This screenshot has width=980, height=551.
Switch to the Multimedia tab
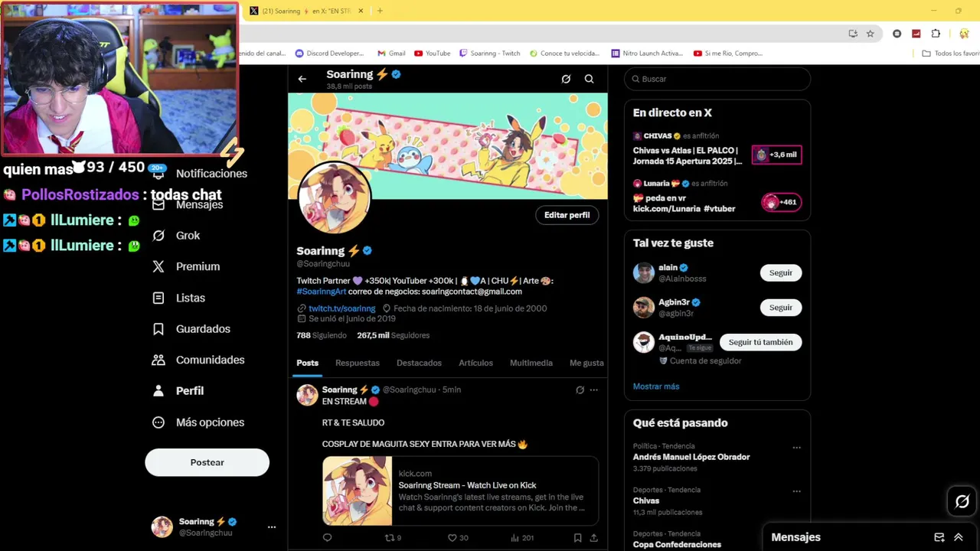[531, 363]
